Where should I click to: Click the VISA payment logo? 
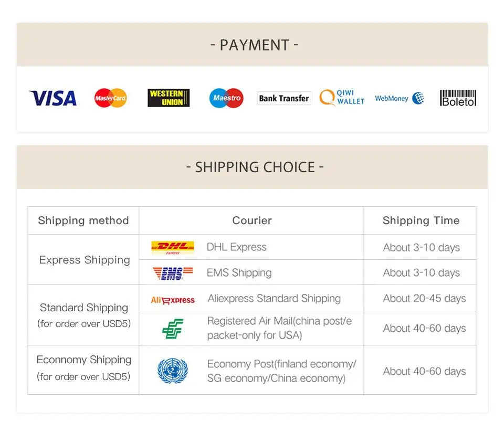pos(52,98)
